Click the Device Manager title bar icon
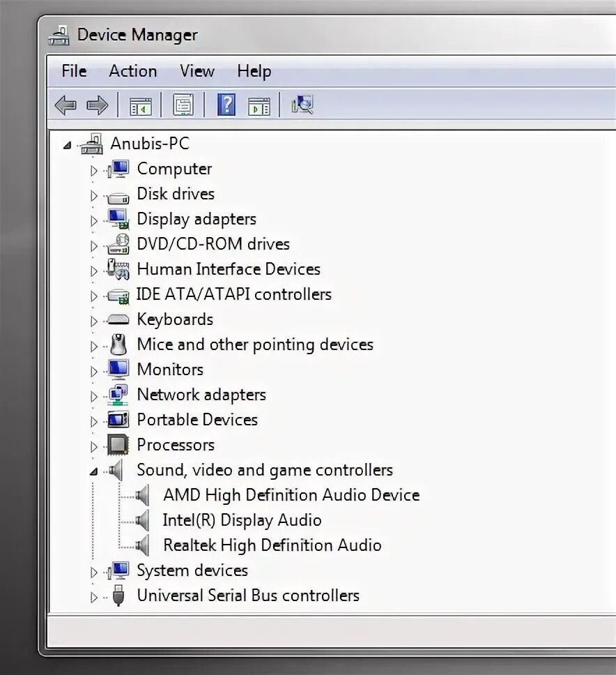 [x=59, y=36]
